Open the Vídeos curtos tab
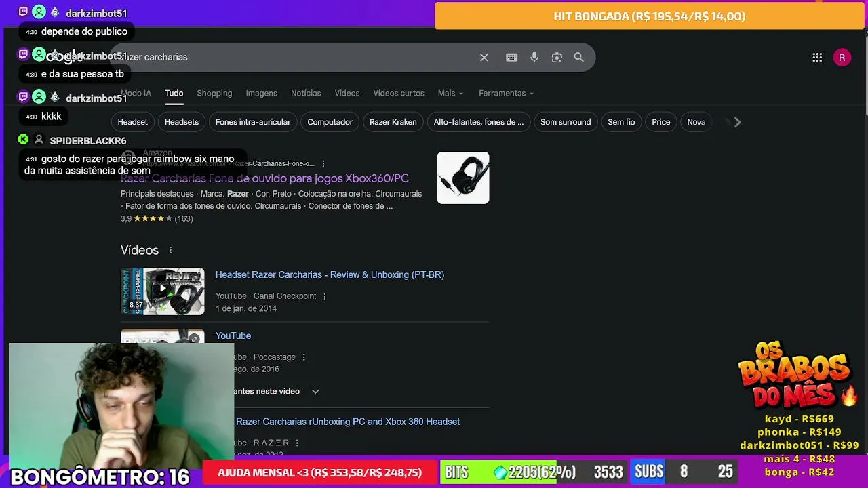 click(x=399, y=93)
